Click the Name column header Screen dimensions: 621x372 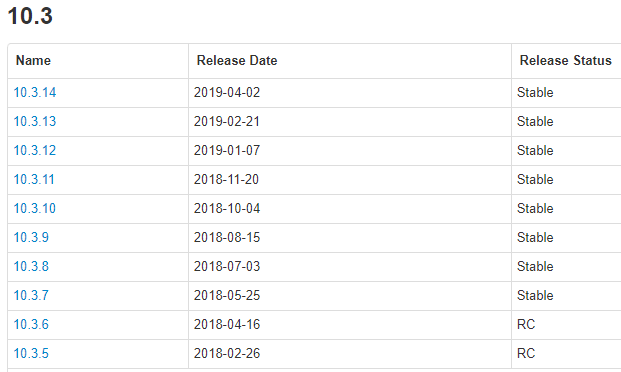point(33,61)
